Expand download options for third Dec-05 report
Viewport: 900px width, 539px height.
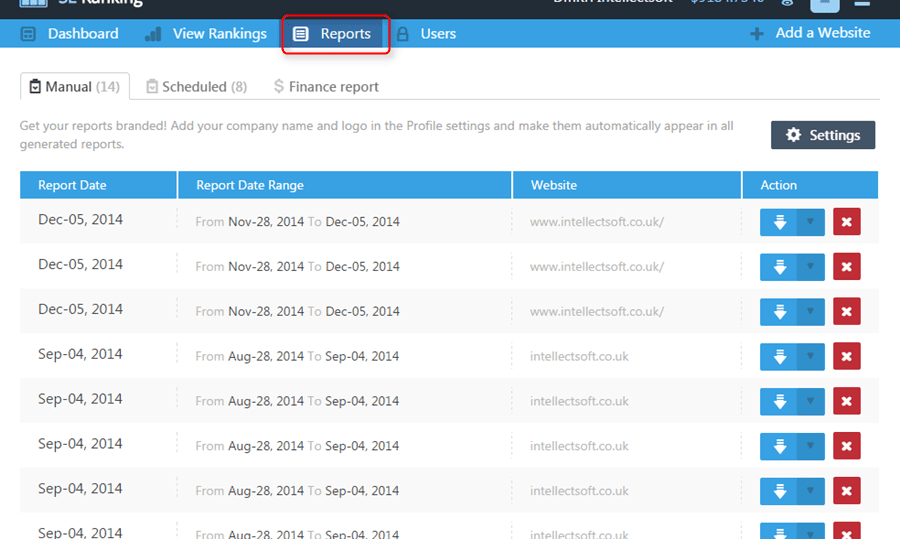[x=810, y=312]
